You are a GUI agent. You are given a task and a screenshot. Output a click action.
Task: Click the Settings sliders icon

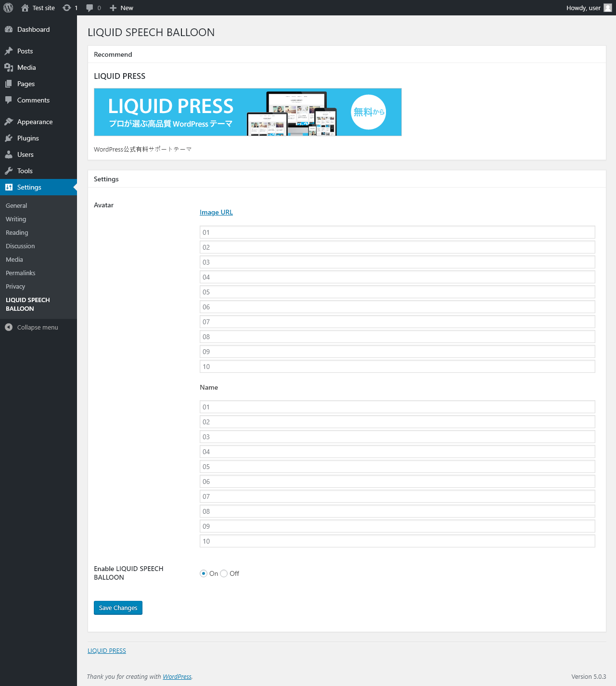(9, 187)
